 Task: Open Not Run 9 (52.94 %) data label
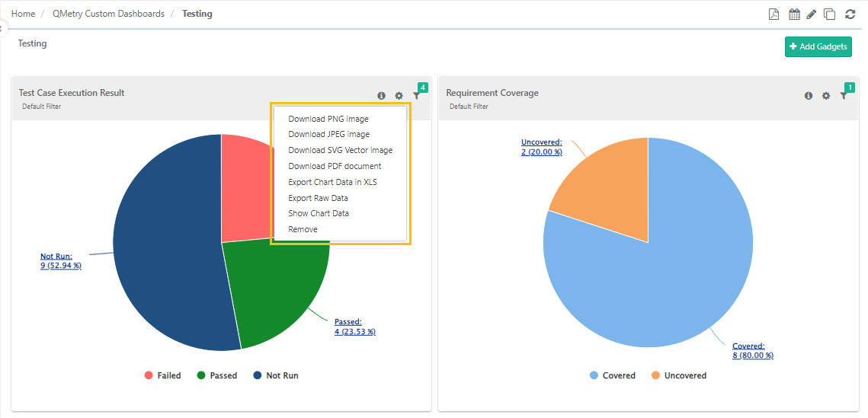point(61,261)
